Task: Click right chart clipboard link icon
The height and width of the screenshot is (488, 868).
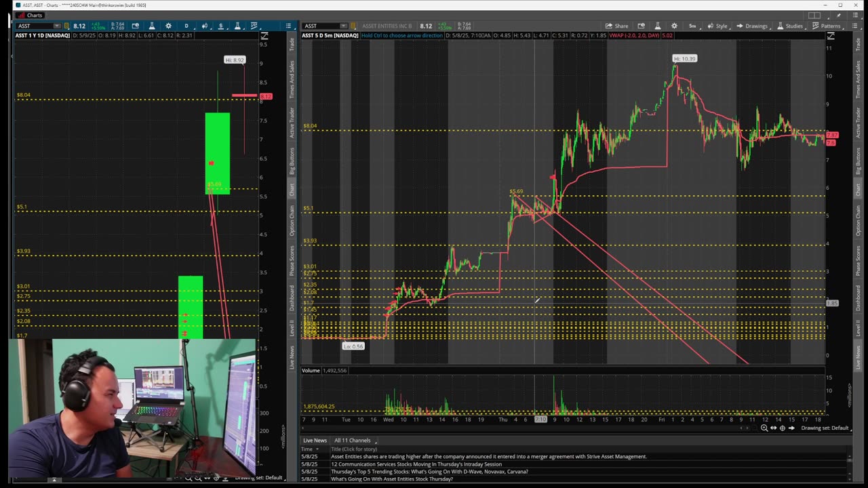Action: click(x=354, y=26)
